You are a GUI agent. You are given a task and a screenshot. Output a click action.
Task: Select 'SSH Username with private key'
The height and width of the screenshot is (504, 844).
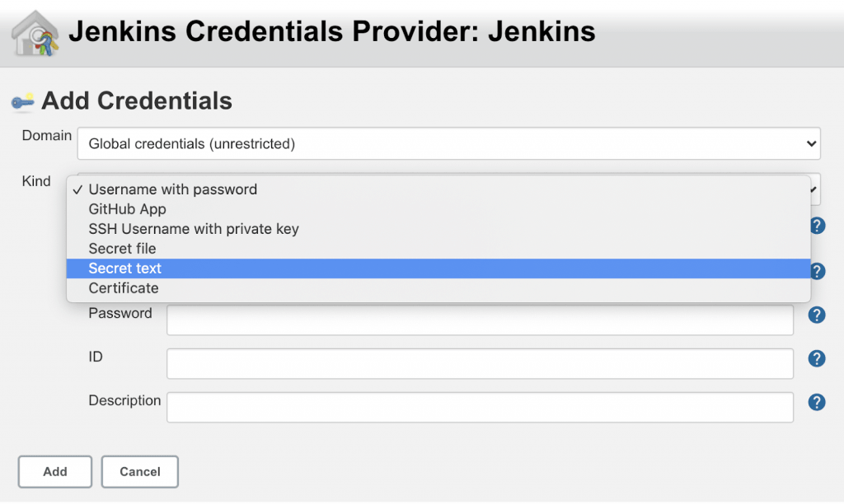[x=194, y=229]
